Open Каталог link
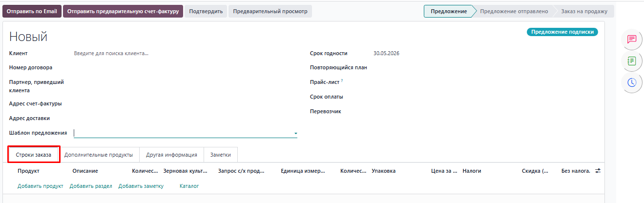This screenshot has width=644, height=203. click(x=189, y=186)
